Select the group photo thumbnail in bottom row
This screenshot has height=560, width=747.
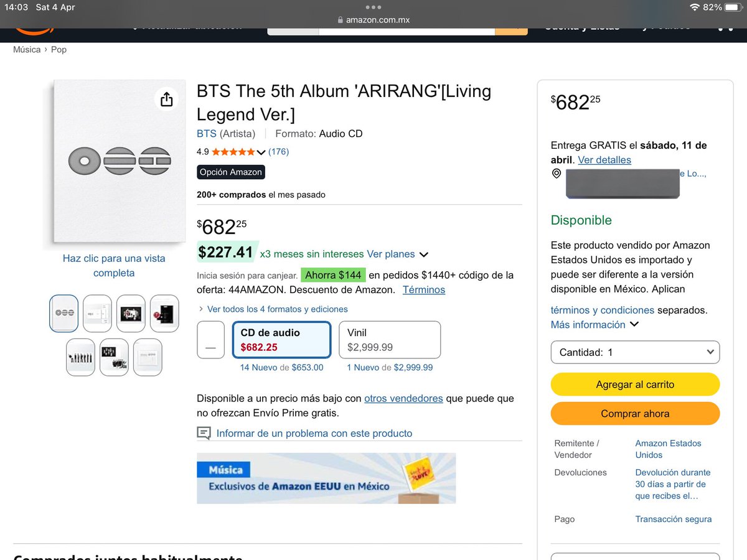[80, 357]
